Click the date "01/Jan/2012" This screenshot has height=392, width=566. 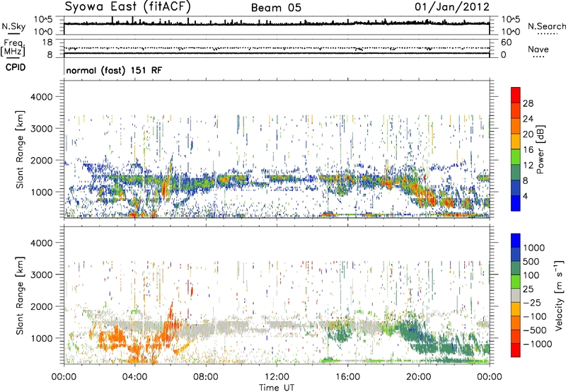click(452, 7)
